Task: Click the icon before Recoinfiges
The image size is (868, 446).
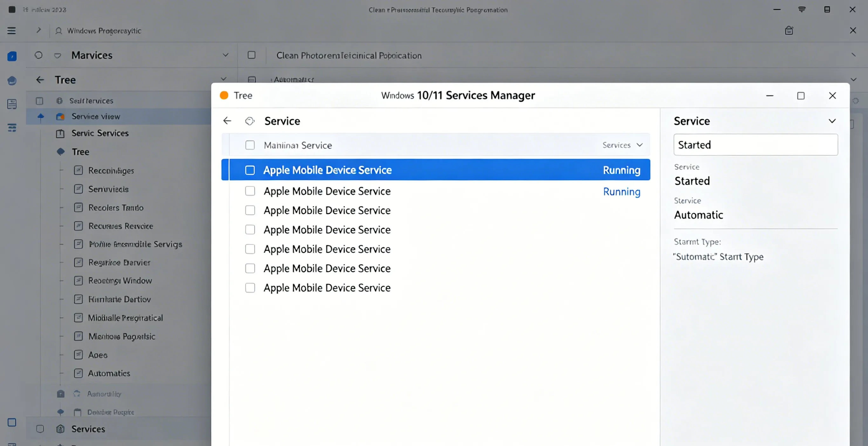Action: tap(78, 170)
